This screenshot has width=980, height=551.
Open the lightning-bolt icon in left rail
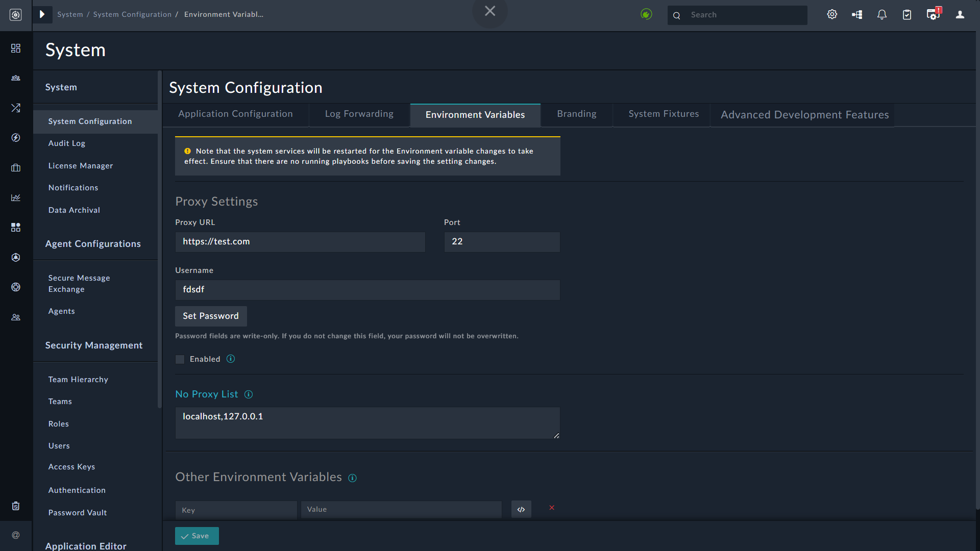click(16, 138)
